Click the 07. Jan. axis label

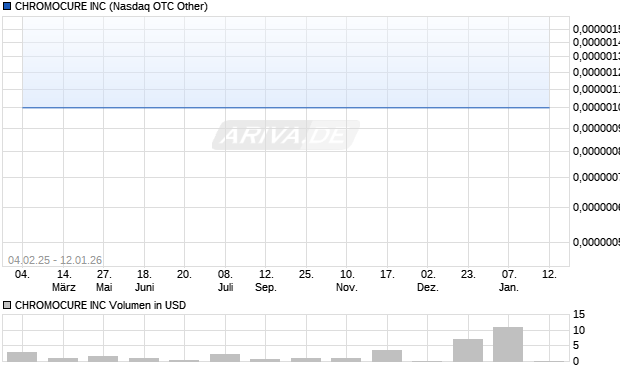[509, 281]
